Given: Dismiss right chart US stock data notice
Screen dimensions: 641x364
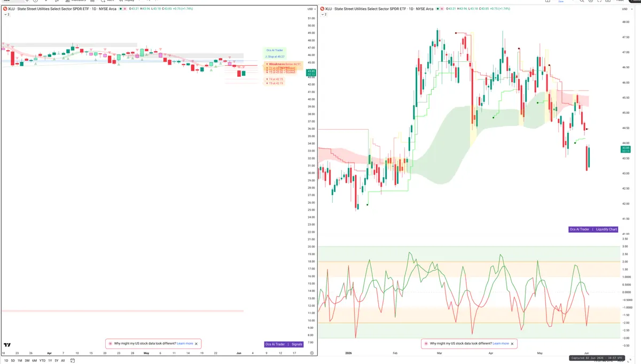Looking at the screenshot, I should tap(512, 344).
